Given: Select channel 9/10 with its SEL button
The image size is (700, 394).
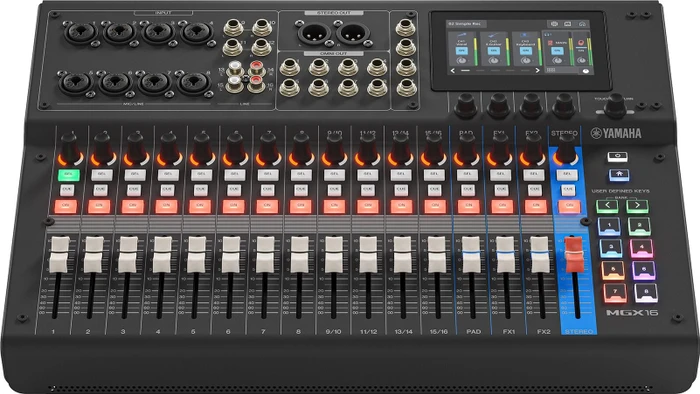Looking at the screenshot, I should tap(334, 174).
